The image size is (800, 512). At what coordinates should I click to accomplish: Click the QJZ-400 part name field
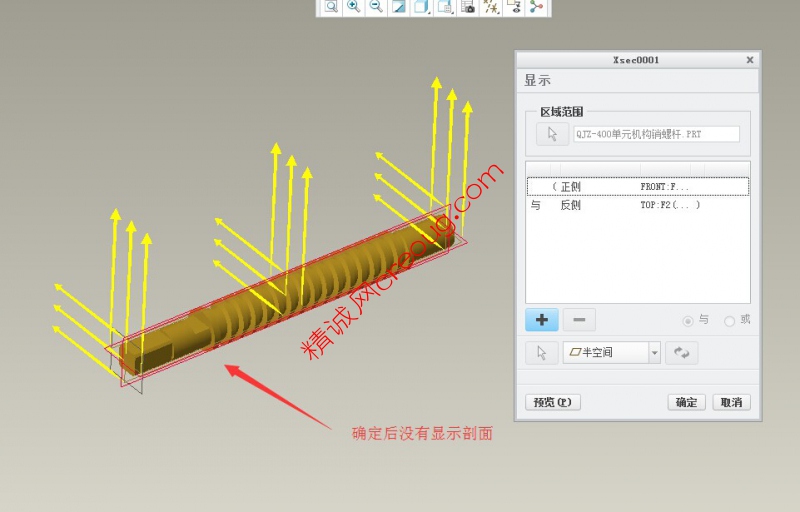(x=656, y=134)
